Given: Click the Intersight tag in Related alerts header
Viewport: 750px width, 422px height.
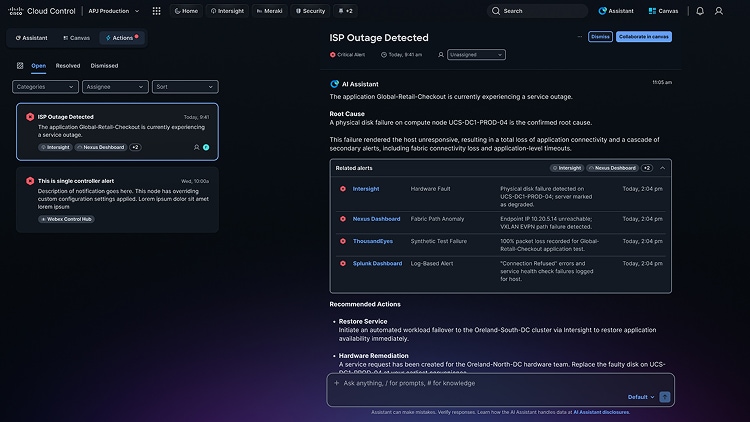Looking at the screenshot, I should (567, 168).
